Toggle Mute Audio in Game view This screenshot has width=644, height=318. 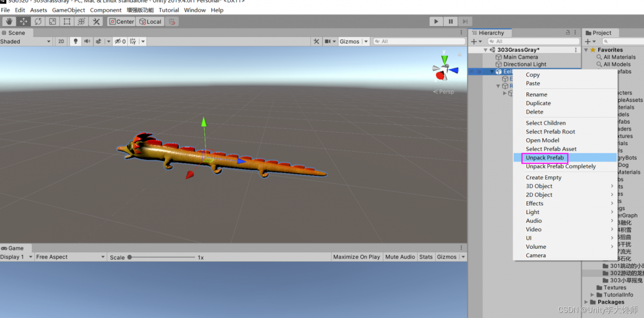[400, 257]
